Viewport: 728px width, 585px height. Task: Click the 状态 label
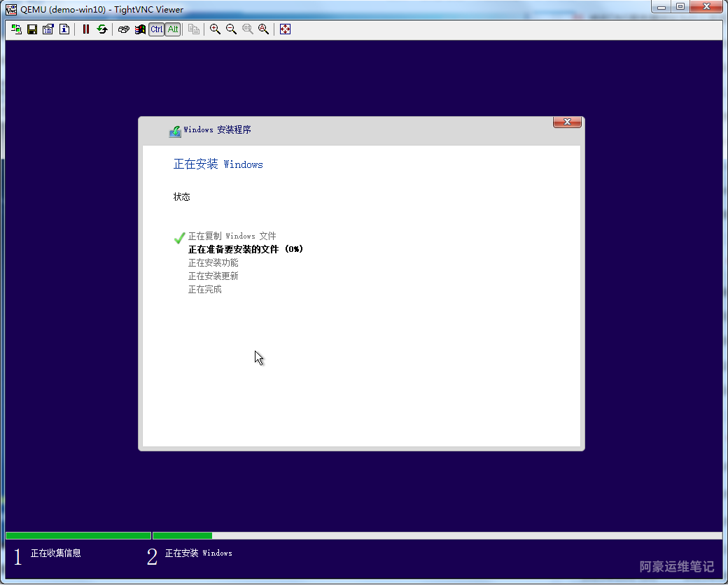(x=181, y=197)
